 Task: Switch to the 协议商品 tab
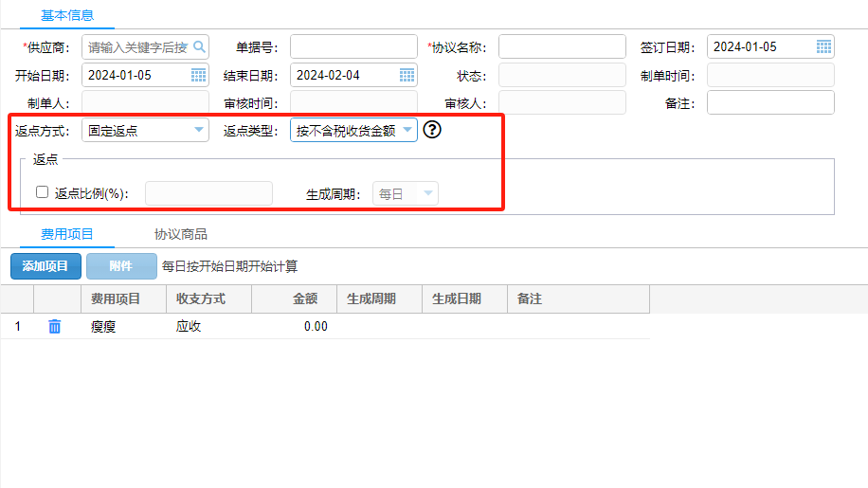tap(180, 234)
